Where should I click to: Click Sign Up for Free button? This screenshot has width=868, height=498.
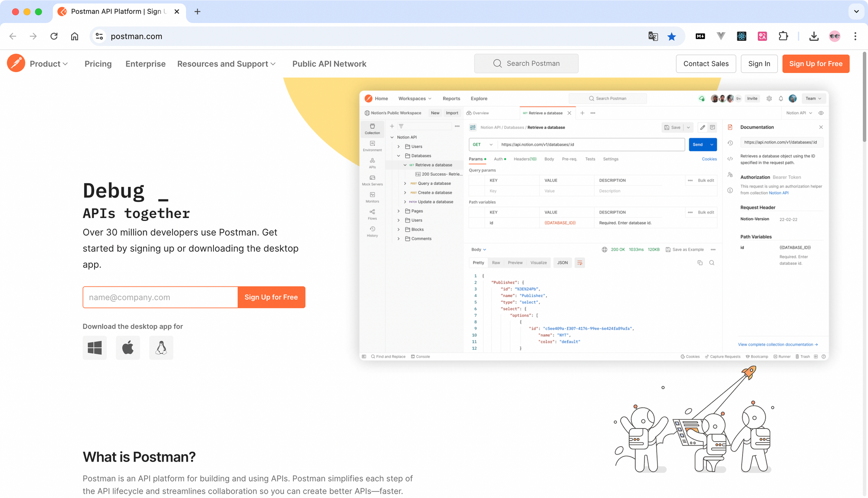[x=815, y=64]
